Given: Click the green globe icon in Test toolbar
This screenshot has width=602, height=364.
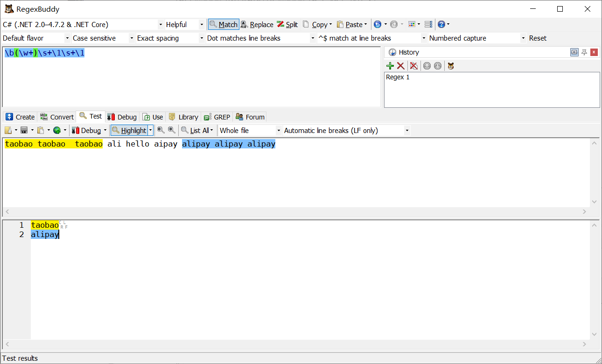Looking at the screenshot, I should 57,130.
